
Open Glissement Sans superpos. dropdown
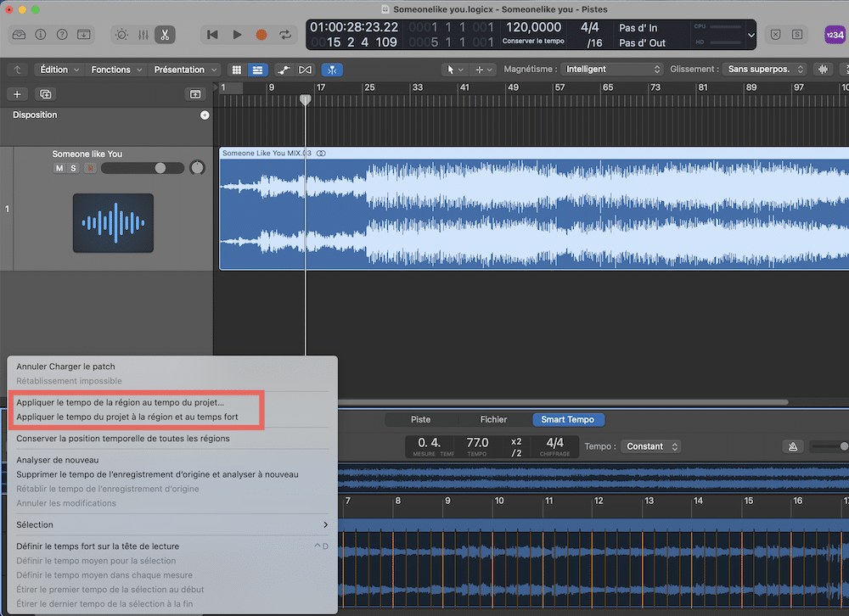765,70
